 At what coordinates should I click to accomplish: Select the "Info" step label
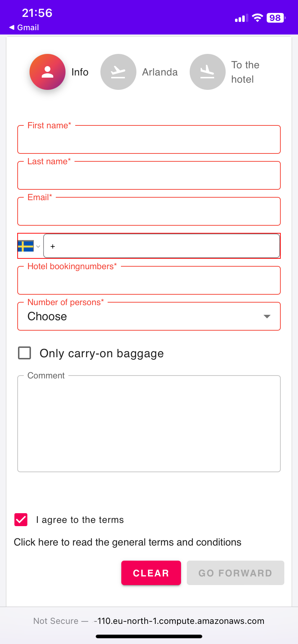coord(80,72)
